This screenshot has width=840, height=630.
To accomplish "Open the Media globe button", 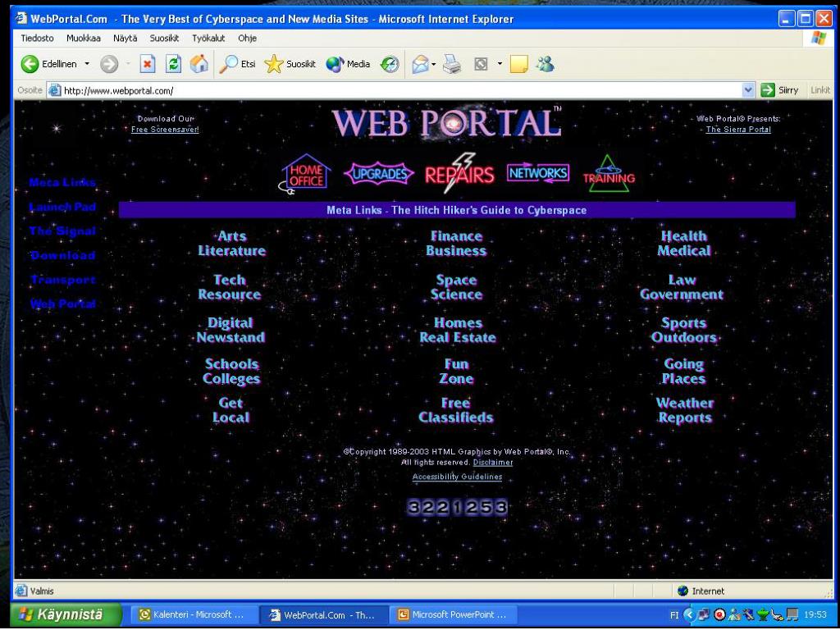I will [x=348, y=64].
